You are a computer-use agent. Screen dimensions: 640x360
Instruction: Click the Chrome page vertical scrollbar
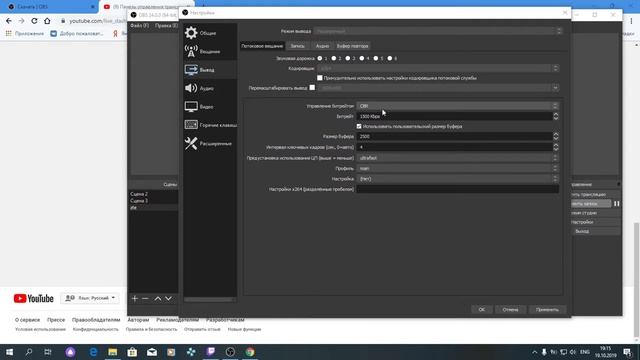coord(636,280)
